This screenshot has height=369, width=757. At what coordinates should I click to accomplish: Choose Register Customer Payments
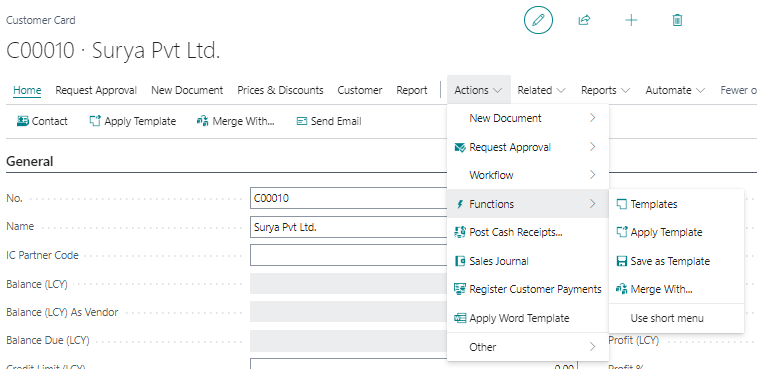(528, 289)
